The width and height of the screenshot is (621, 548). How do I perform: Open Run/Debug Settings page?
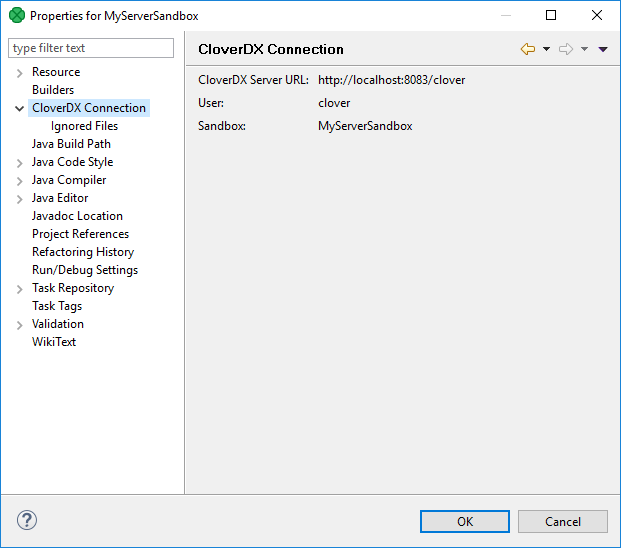[x=85, y=270]
